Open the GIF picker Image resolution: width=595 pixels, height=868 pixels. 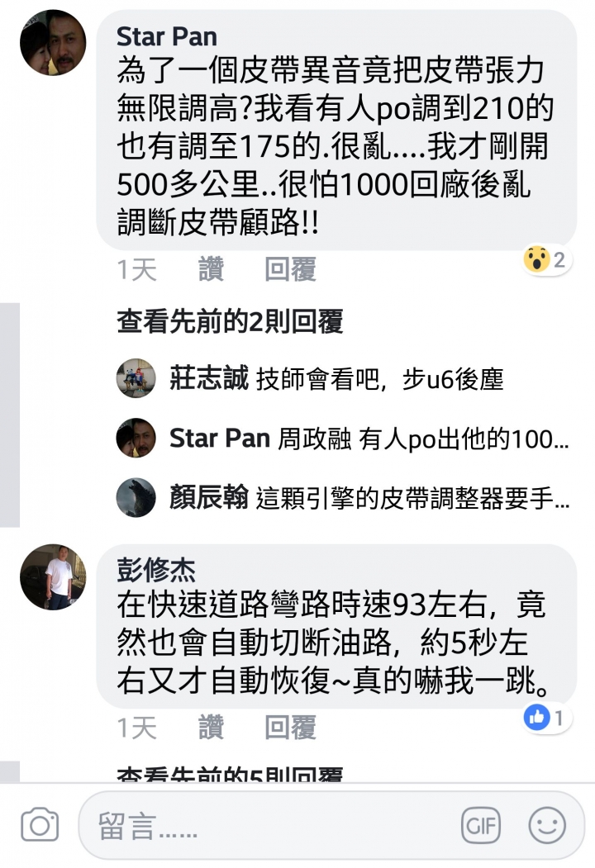pos(481,825)
